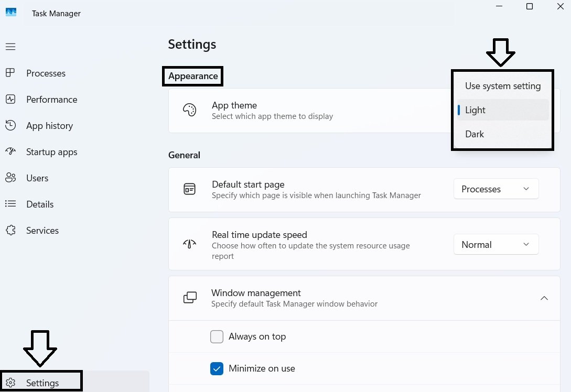Open the Default start page Processes dropdown

point(496,189)
